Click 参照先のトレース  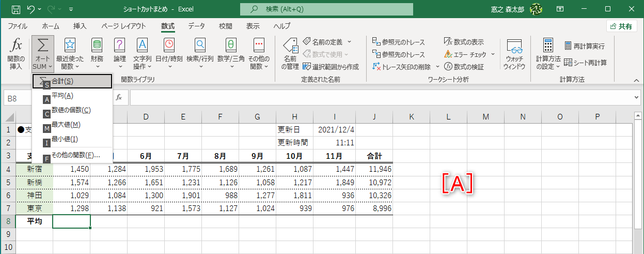[x=399, y=54]
